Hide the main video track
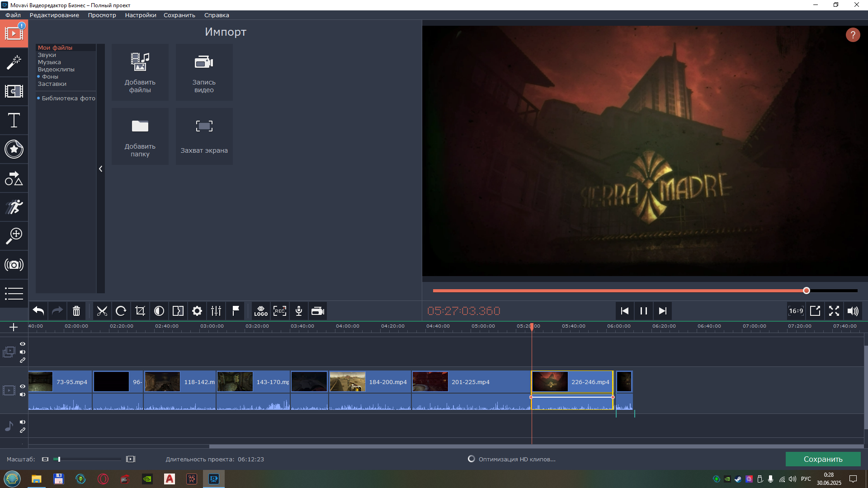 [x=23, y=386]
